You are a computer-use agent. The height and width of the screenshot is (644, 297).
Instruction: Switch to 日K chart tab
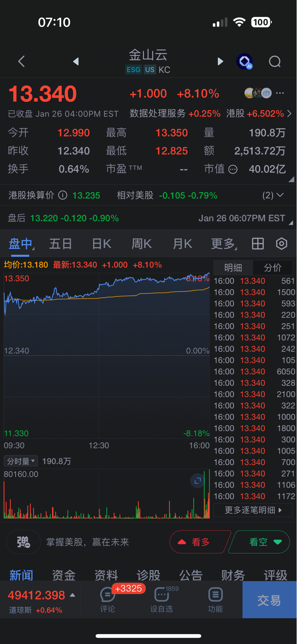pos(102,244)
